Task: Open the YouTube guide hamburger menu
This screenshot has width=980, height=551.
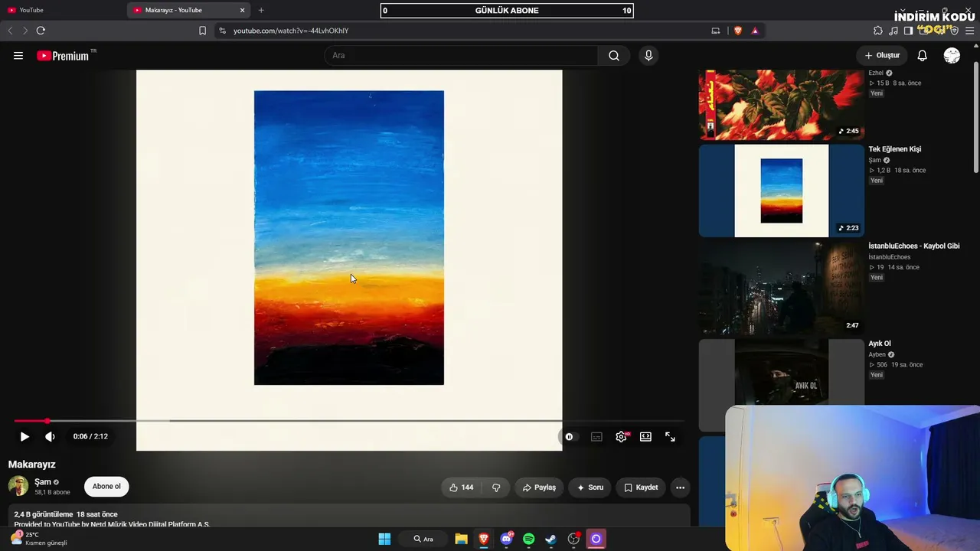Action: (18, 56)
